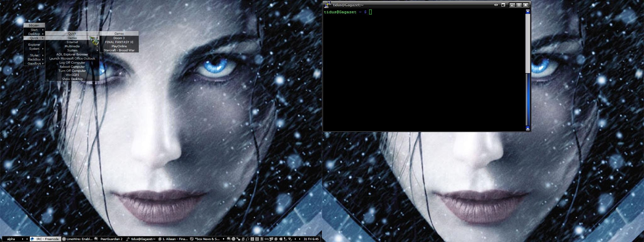The image size is (644, 242).
Task: Open Multimedia entry in Quick menu
Action: pyautogui.click(x=72, y=46)
